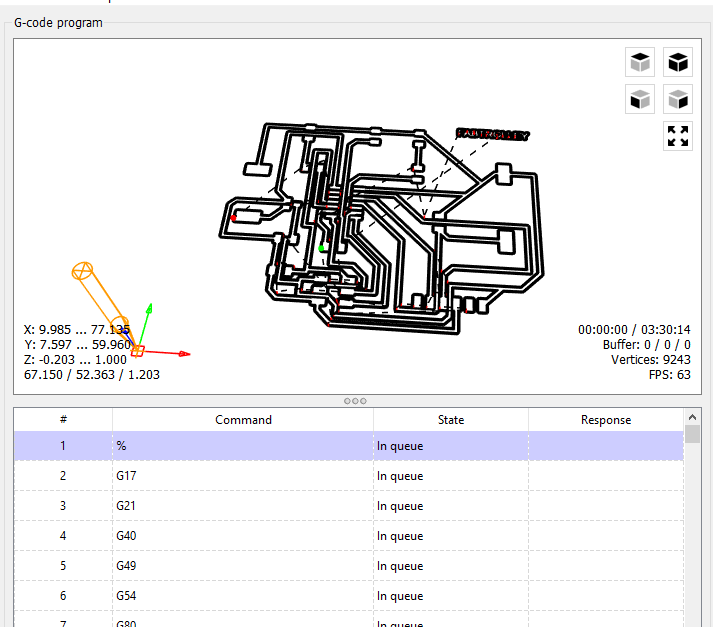Viewport: 713px width, 627px height.
Task: Click 'In queue' state of G17 row
Action: pyautogui.click(x=451, y=476)
